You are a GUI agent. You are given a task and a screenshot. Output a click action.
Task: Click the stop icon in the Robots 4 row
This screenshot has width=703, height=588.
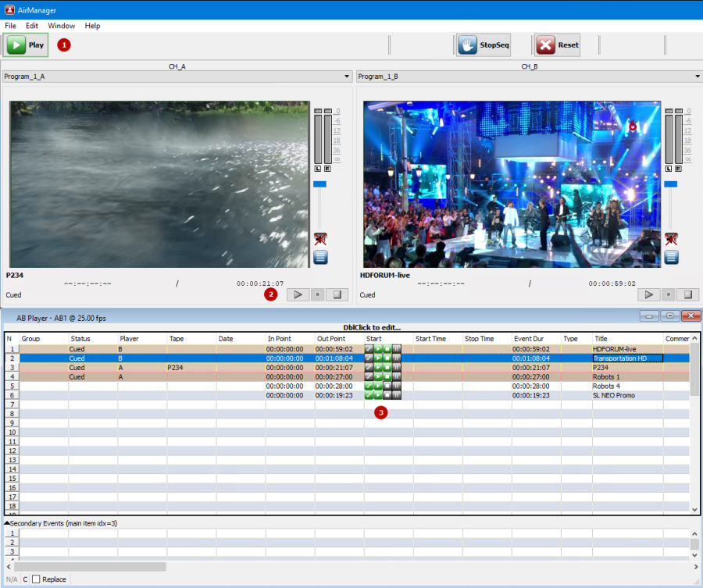387,386
